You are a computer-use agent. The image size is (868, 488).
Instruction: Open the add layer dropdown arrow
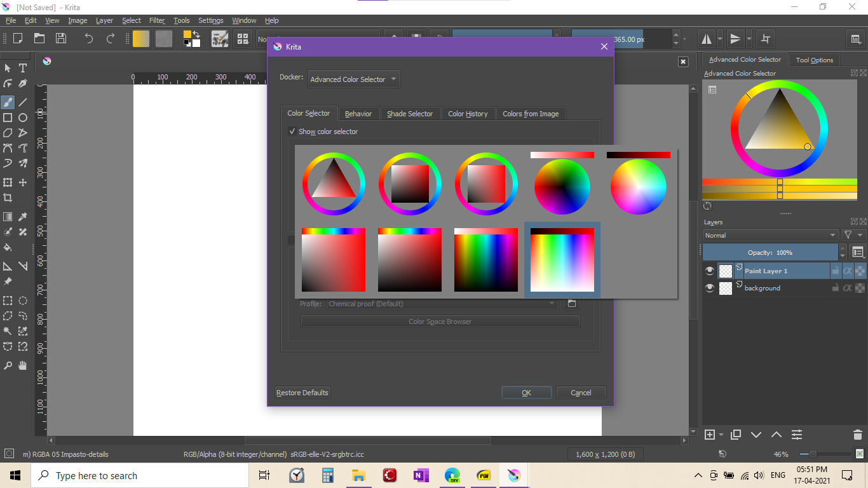tap(721, 435)
